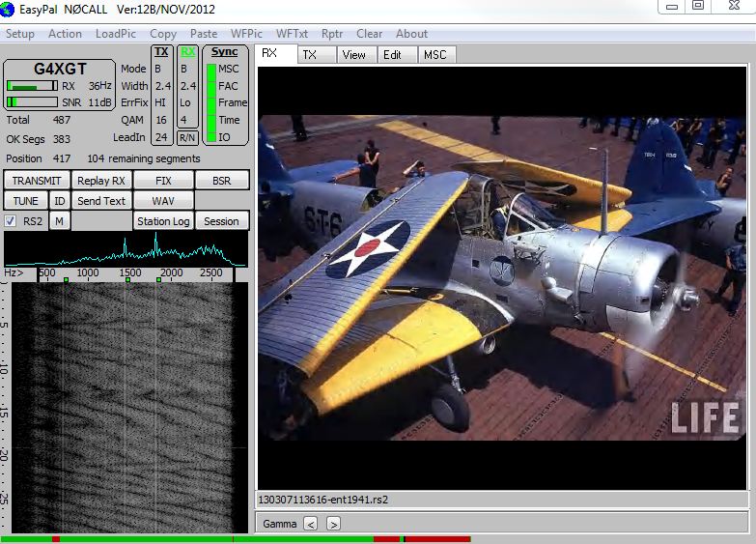Image resolution: width=756 pixels, height=544 pixels.
Task: Click the filename 130307113616-ent1941.rs2
Action: (323, 501)
